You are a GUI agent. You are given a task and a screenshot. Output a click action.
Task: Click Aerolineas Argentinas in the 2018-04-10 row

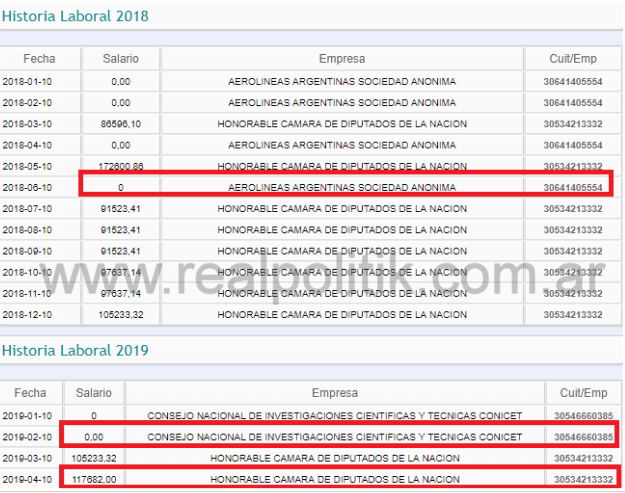[342, 145]
